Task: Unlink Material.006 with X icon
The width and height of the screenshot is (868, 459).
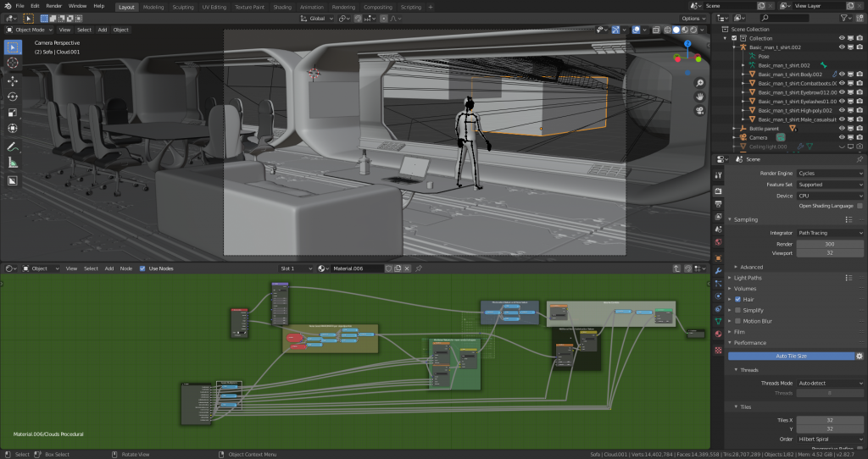Action: click(407, 268)
